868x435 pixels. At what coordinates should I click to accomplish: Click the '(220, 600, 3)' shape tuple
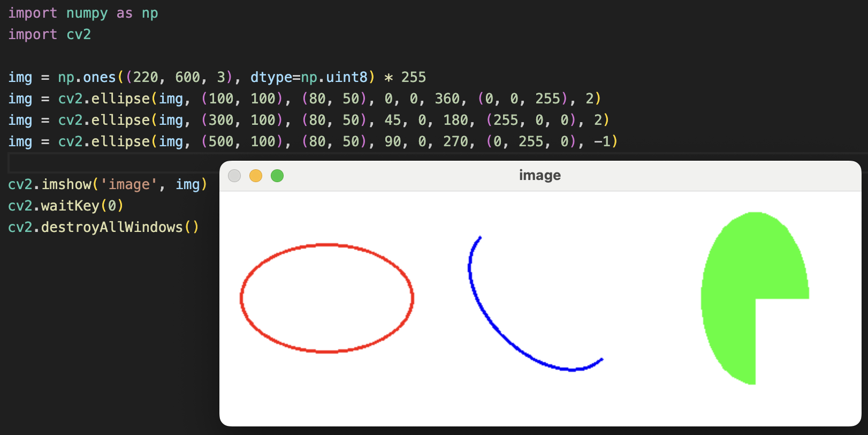coord(179,77)
